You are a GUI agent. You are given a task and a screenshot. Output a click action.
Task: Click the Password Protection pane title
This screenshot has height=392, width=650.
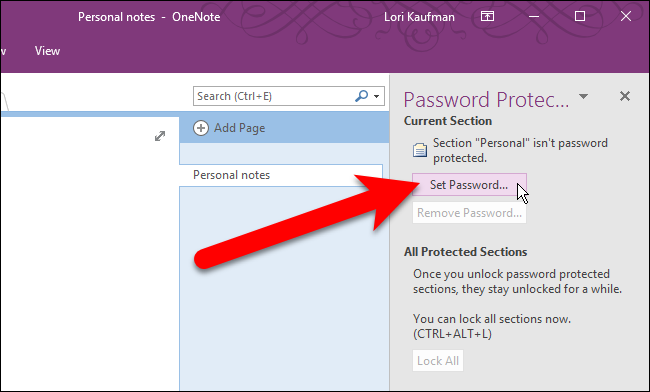tap(486, 99)
